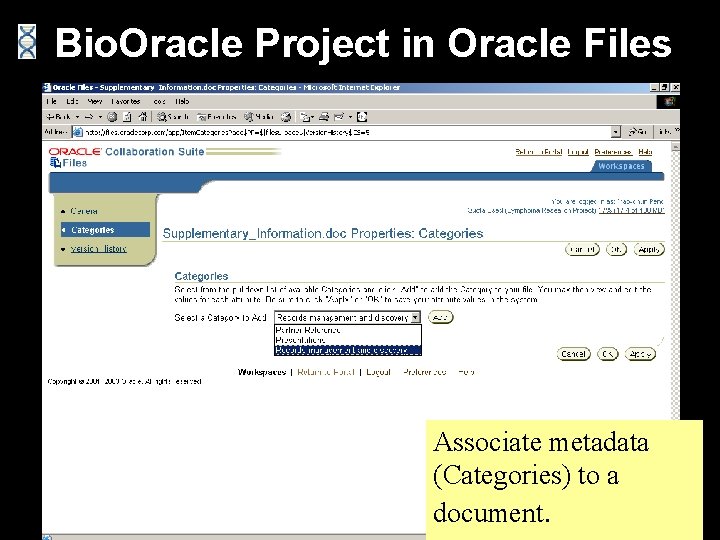Click the Stop loading toolbar icon
This screenshot has height=540, width=720.
(112, 117)
